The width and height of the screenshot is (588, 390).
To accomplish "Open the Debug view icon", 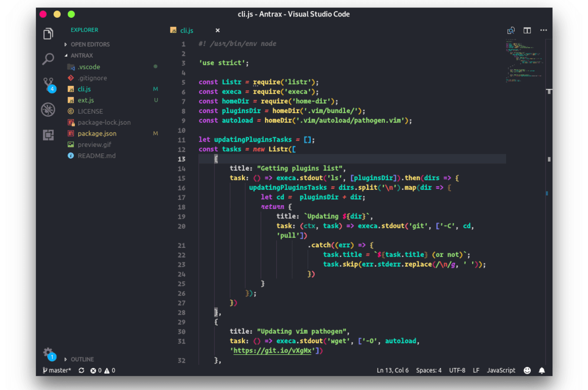I will (48, 110).
